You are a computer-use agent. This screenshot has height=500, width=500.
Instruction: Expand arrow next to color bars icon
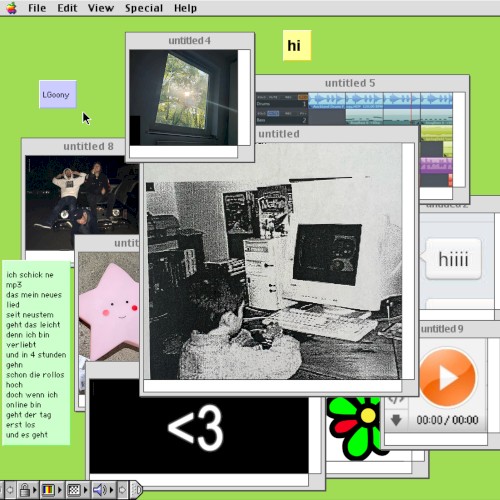(60, 490)
